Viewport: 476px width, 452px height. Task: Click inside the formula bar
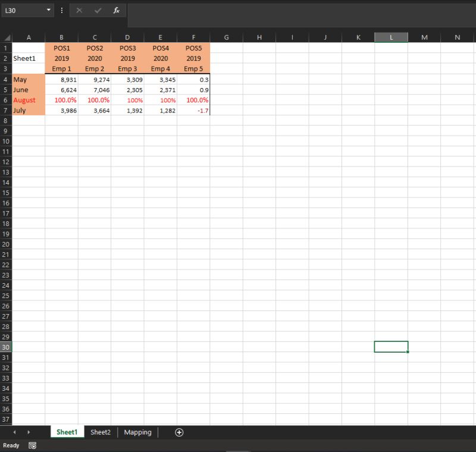pyautogui.click(x=238, y=10)
